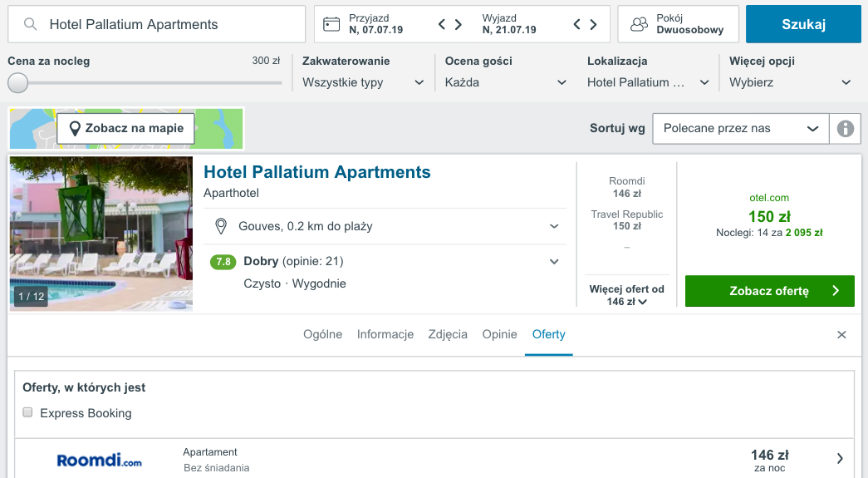Screen dimensions: 868x478
Task: Advance arrival date forward one day
Action: (459, 24)
